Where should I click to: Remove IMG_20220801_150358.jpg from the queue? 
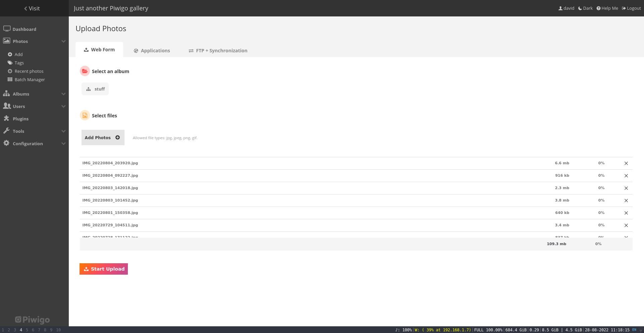pos(626,213)
